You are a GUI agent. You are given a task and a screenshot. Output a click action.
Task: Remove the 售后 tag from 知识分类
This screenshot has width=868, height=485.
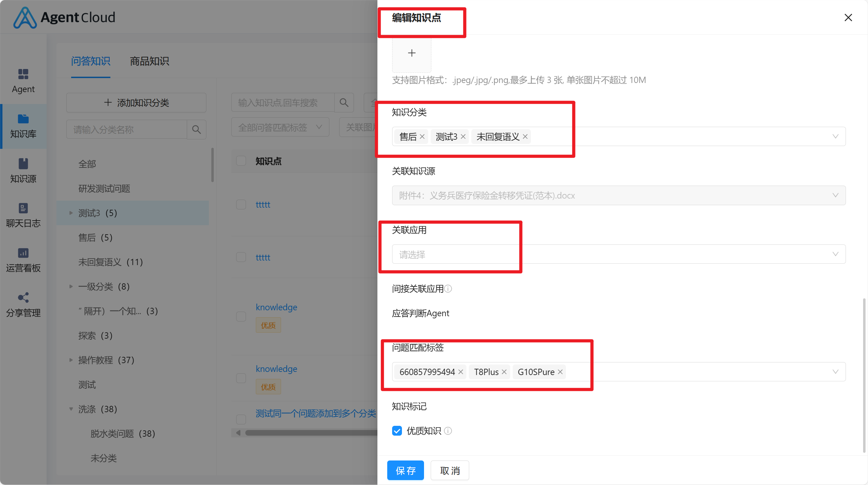tap(422, 137)
